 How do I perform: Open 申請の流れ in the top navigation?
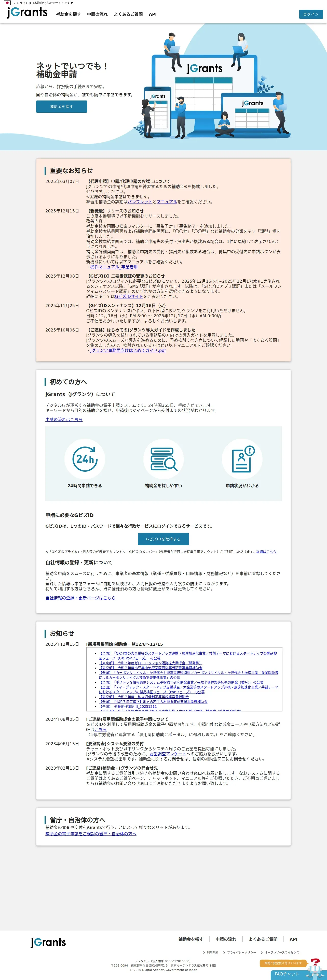pos(97,15)
